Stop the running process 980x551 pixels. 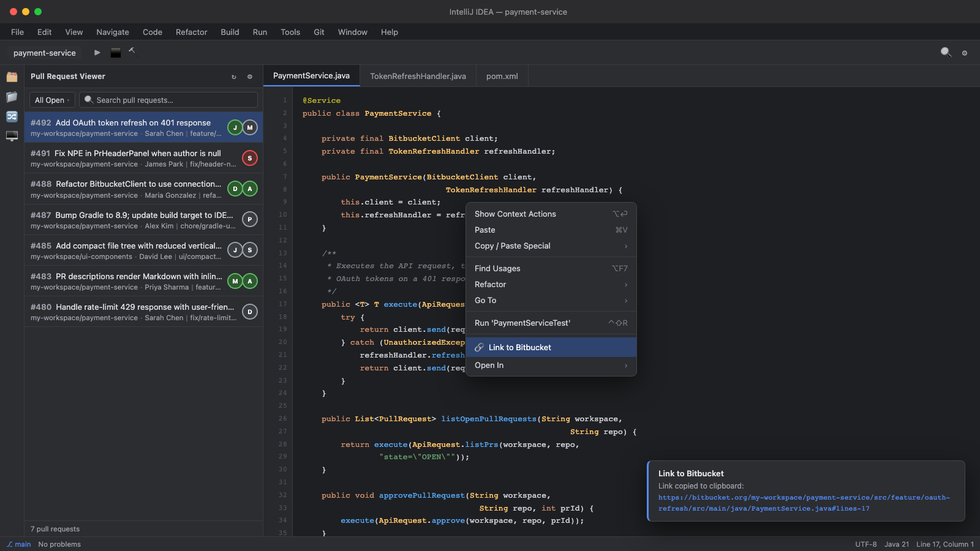[x=115, y=53]
